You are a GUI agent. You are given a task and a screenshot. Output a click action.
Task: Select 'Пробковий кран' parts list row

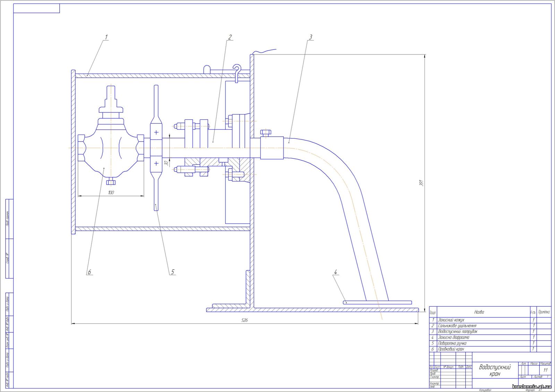click(x=451, y=349)
